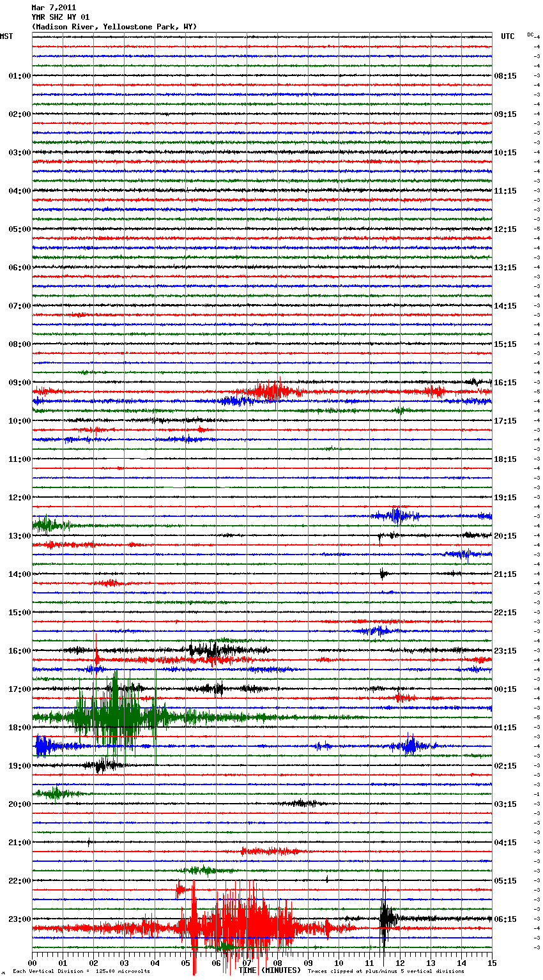Viewport: 543px width, 980px height.
Task: Click the 14:15 UTC time label
Action: (x=505, y=306)
